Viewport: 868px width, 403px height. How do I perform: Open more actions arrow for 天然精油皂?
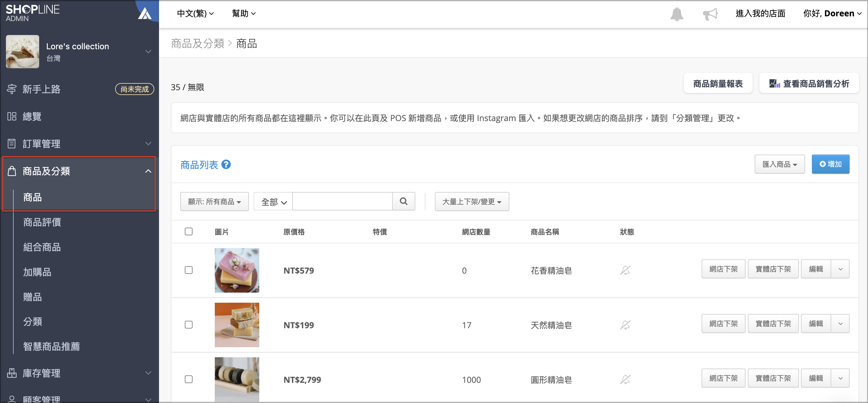(840, 323)
